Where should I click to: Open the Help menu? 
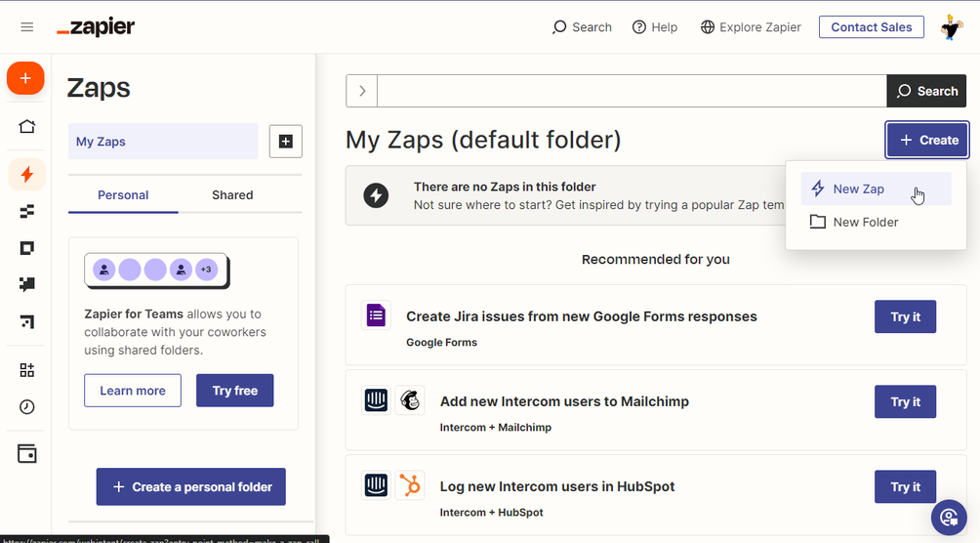click(655, 27)
